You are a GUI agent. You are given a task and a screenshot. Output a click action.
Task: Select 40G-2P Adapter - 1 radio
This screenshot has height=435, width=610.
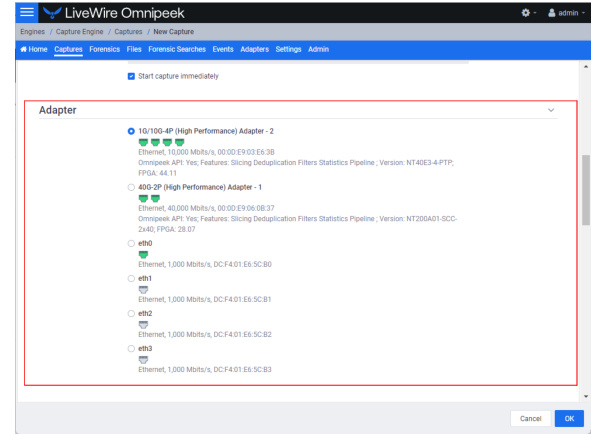point(131,187)
